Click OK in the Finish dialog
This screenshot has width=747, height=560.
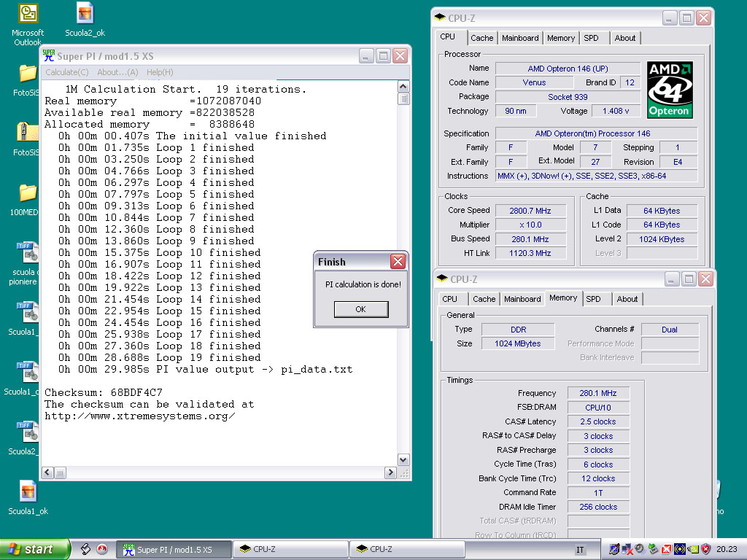361,309
